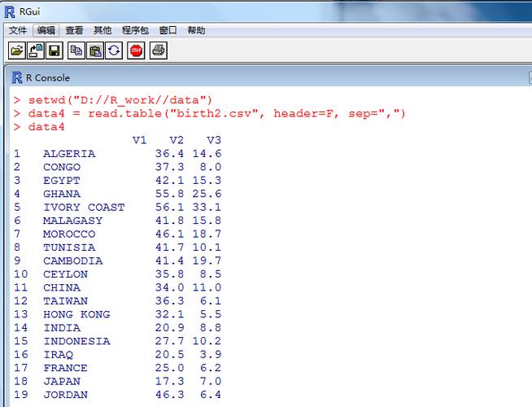Click the value 33.1 in IVORY COAST row
532x407 pixels.
coord(207,207)
